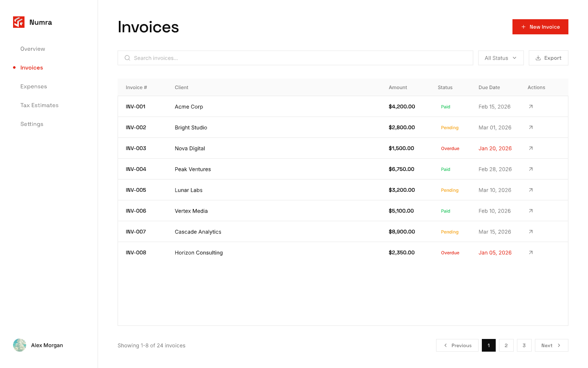Click the Previous chevron in pagination

[445, 345]
